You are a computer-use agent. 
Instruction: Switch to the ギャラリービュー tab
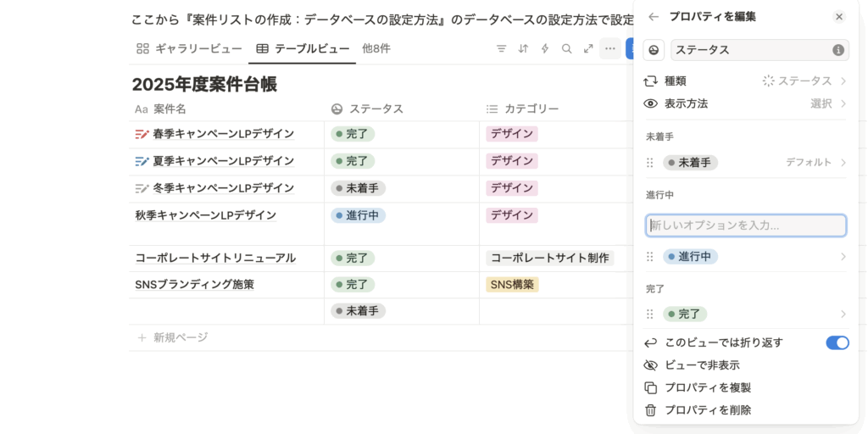click(190, 49)
